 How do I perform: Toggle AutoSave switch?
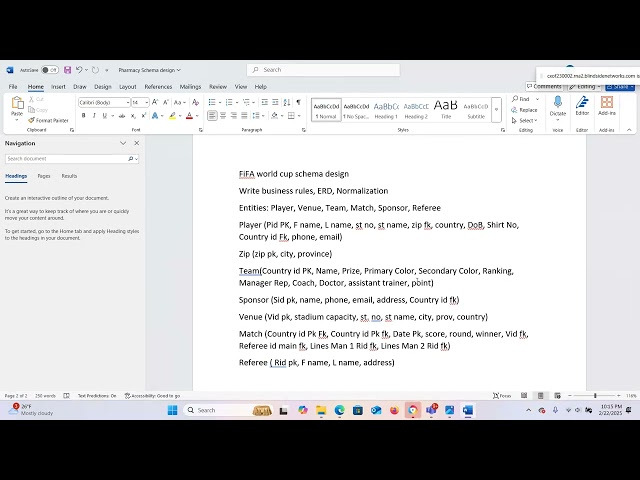pos(50,70)
